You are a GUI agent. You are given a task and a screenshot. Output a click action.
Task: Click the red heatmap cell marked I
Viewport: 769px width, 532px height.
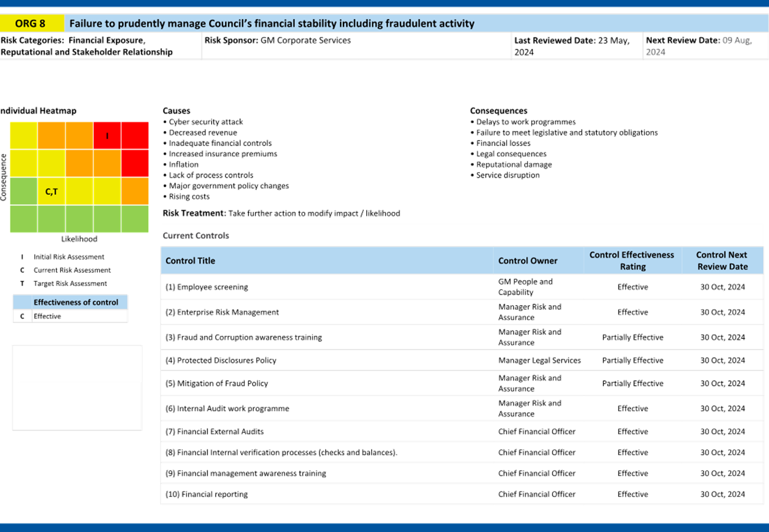tap(107, 136)
